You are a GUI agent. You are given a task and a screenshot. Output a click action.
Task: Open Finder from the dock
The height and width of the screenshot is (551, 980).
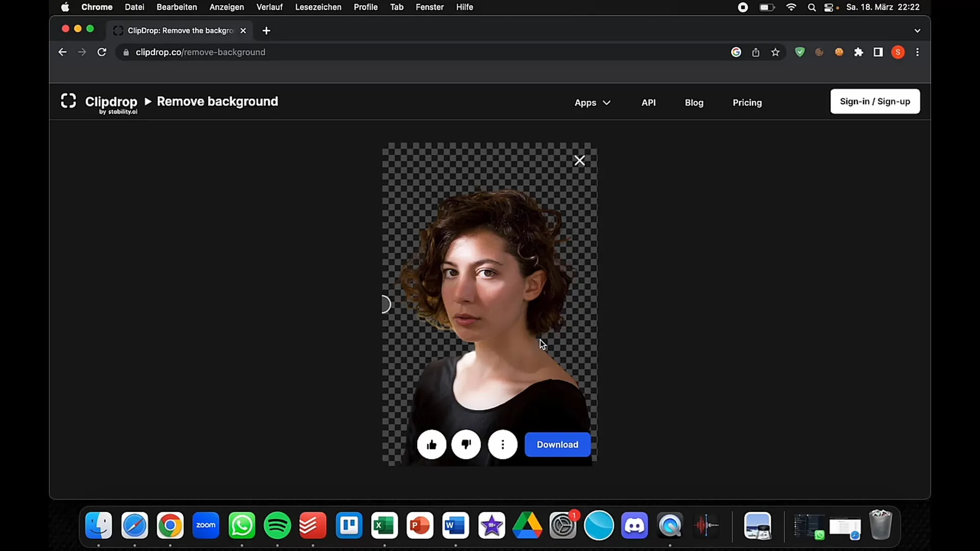click(99, 525)
